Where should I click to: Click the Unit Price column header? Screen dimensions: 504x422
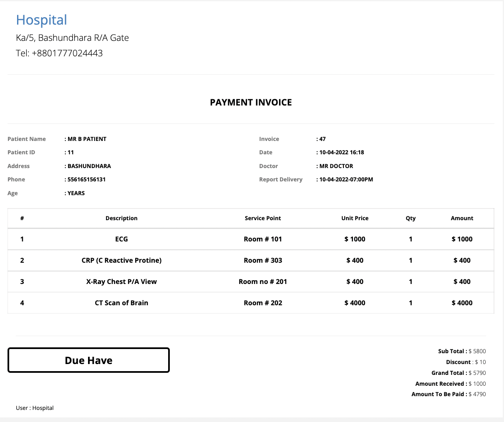(x=355, y=219)
